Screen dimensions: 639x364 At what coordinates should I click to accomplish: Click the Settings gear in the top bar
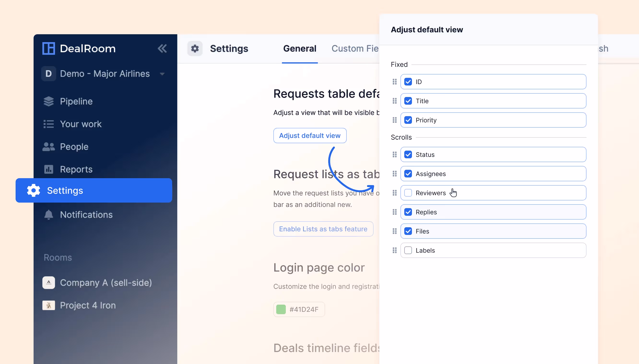195,49
